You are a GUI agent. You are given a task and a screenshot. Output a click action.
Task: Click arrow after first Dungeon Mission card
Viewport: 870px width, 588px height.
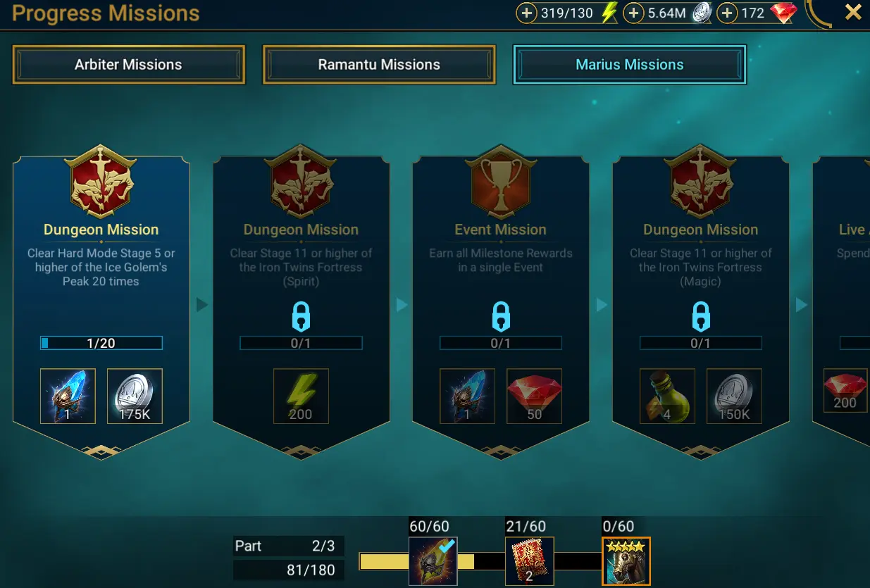(202, 304)
